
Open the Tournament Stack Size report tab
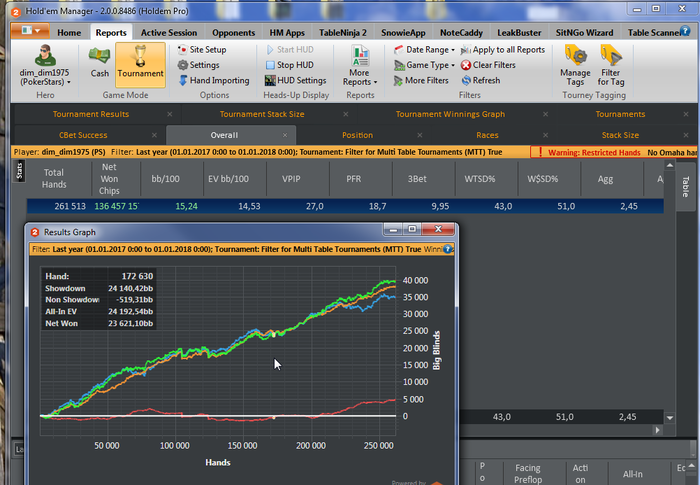pyautogui.click(x=262, y=114)
